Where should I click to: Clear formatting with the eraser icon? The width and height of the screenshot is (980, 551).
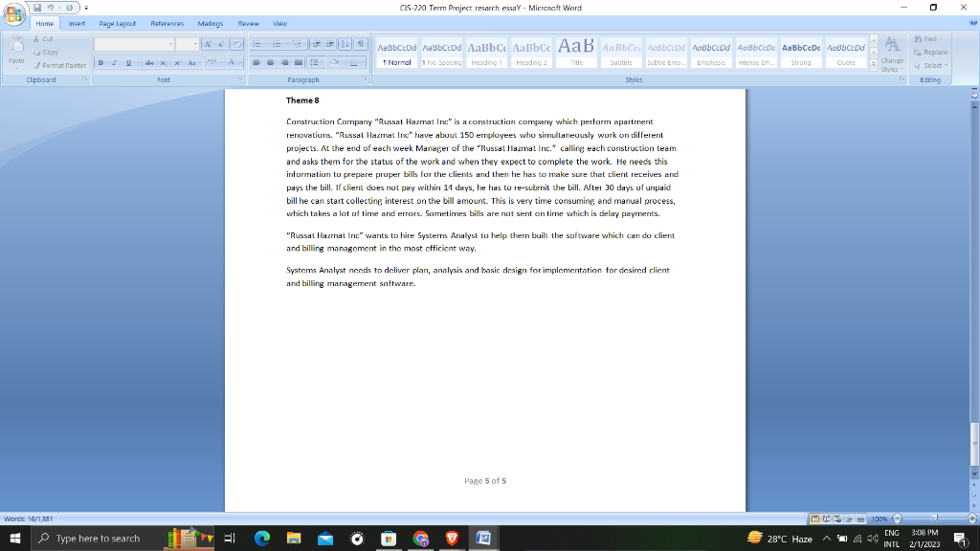click(236, 44)
